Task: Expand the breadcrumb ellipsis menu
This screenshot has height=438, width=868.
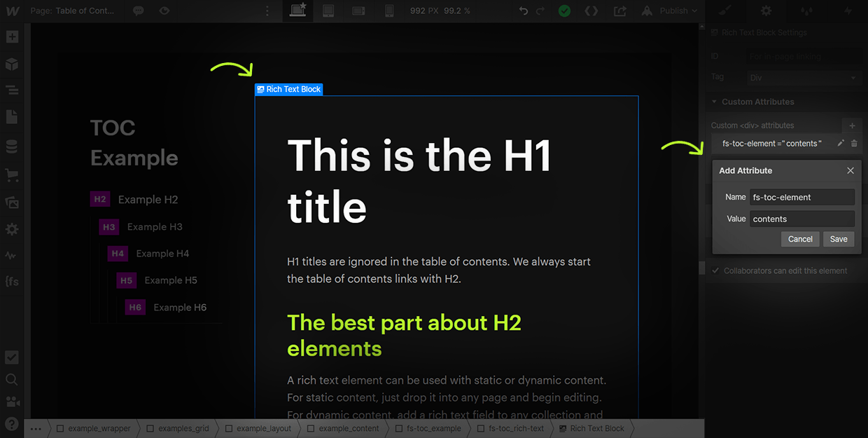Action: click(36, 428)
